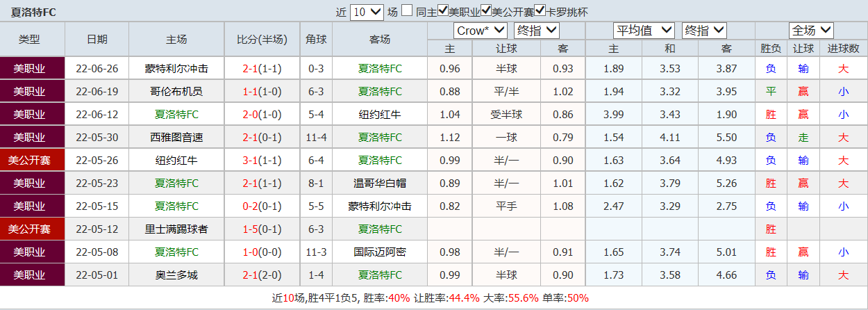
Task: Click the date 22-05-08
Action: point(97,252)
